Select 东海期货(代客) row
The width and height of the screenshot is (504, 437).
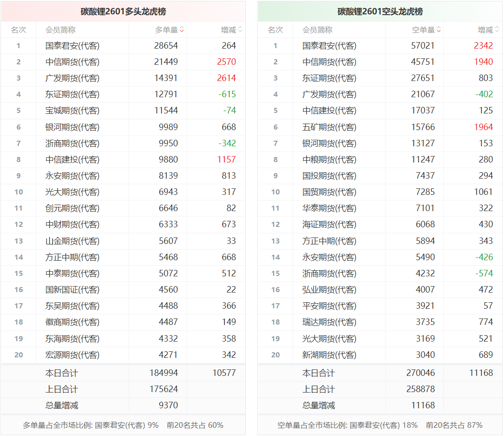(123, 338)
